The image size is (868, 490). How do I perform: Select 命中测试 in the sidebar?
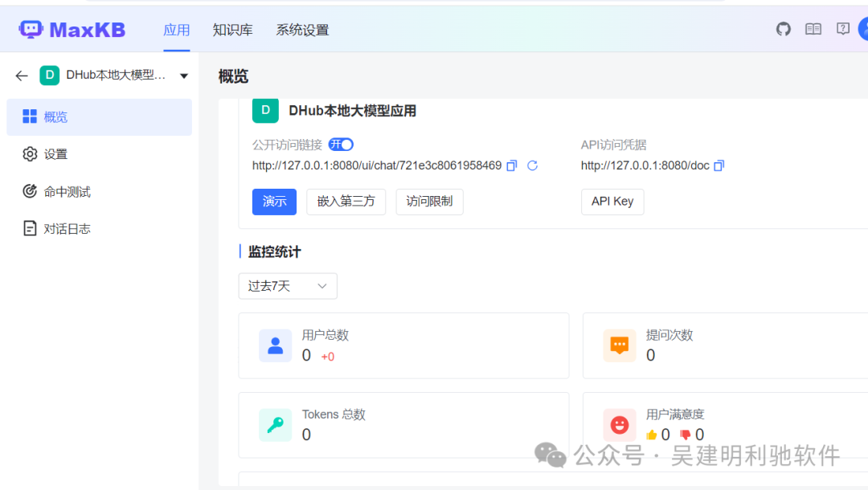tap(99, 191)
